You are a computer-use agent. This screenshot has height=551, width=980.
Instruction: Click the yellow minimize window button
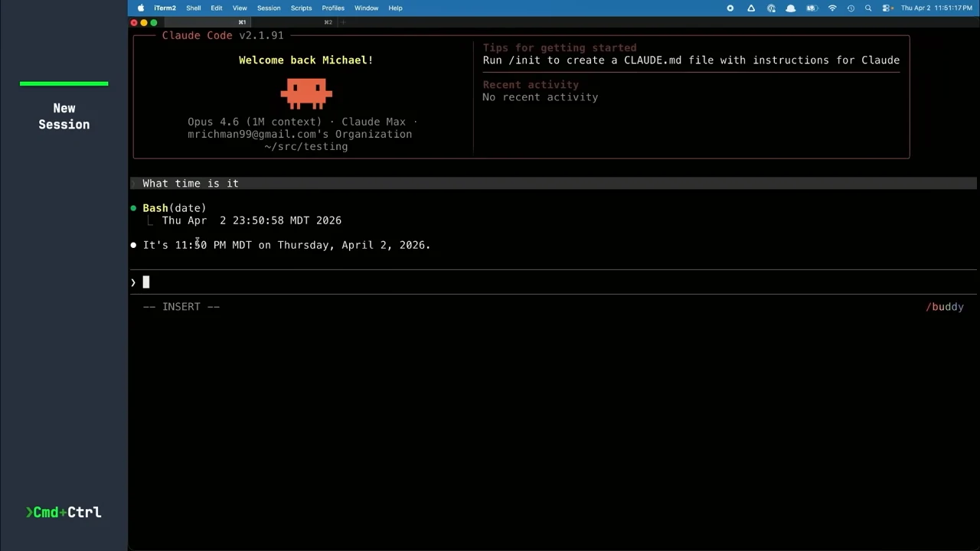pyautogui.click(x=144, y=23)
